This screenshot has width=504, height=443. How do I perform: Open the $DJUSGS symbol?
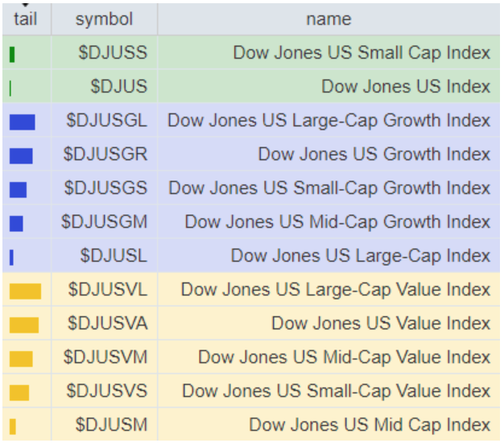[x=105, y=188]
